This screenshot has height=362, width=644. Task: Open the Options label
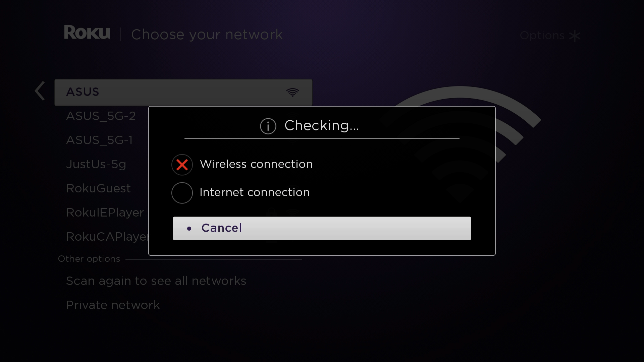pos(542,36)
